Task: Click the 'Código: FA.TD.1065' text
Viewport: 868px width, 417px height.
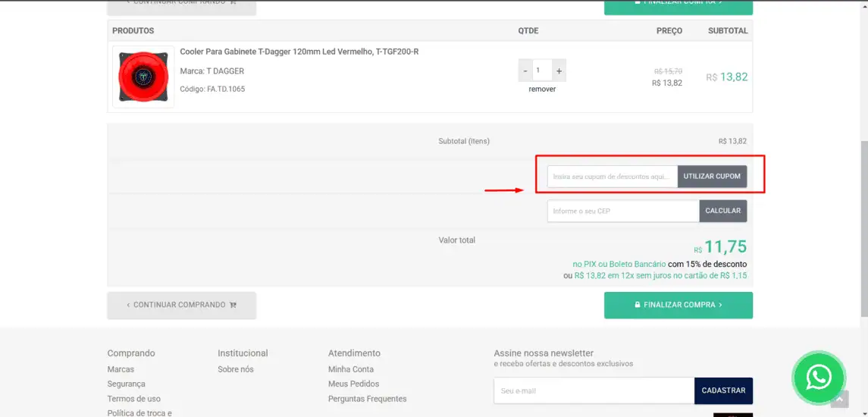Action: pos(212,89)
